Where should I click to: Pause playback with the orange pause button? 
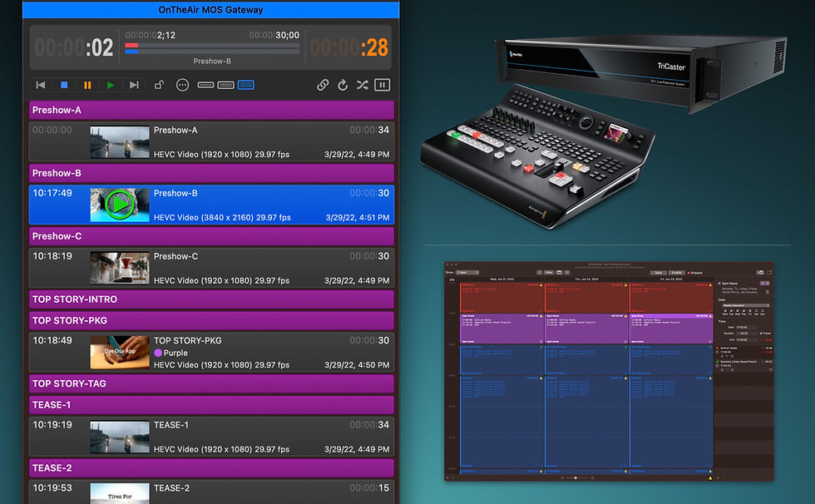click(87, 85)
